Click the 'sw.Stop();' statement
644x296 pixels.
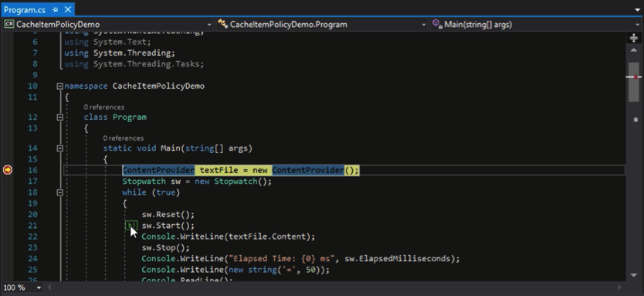coord(165,248)
